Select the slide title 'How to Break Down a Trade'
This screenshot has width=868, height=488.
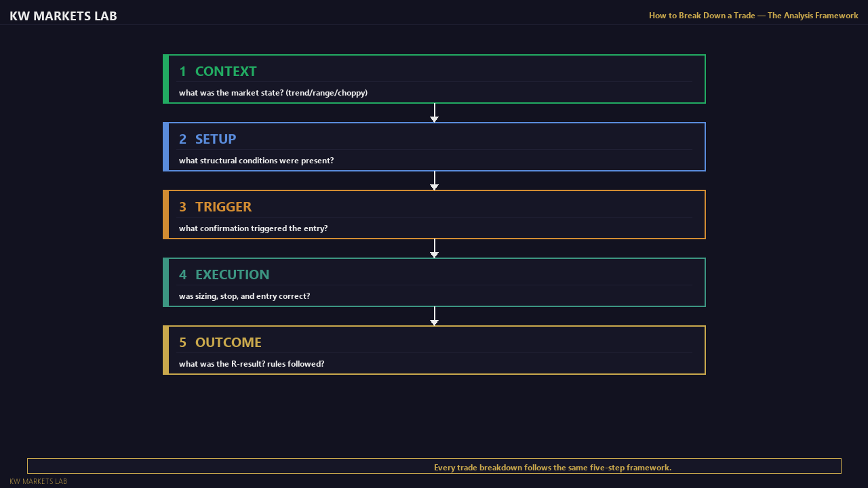tap(702, 16)
